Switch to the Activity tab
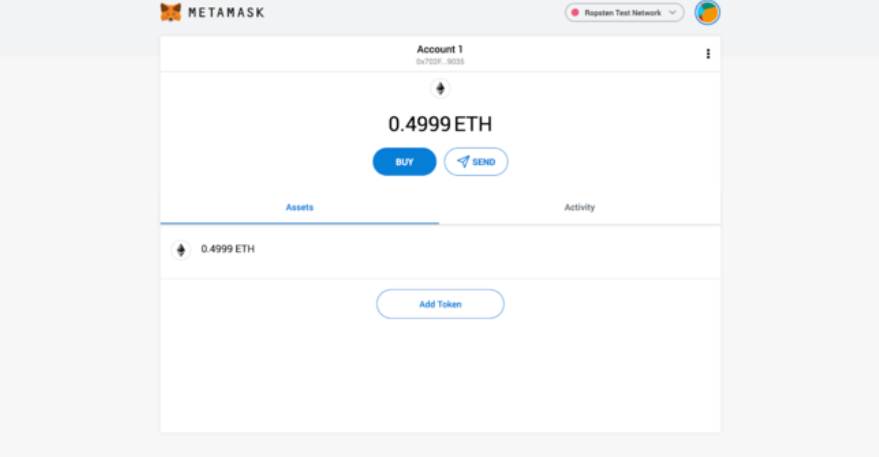The width and height of the screenshot is (879, 457). pyautogui.click(x=579, y=207)
